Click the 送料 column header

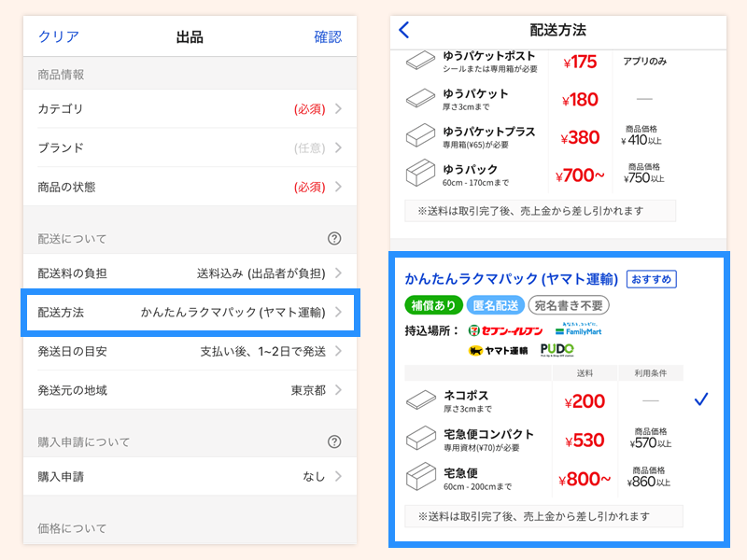(585, 372)
